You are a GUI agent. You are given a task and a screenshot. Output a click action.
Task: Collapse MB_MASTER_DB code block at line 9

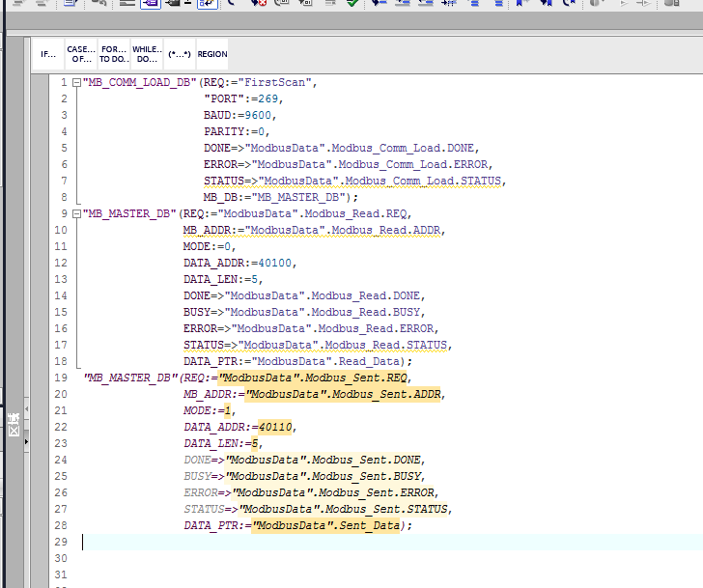(75, 213)
